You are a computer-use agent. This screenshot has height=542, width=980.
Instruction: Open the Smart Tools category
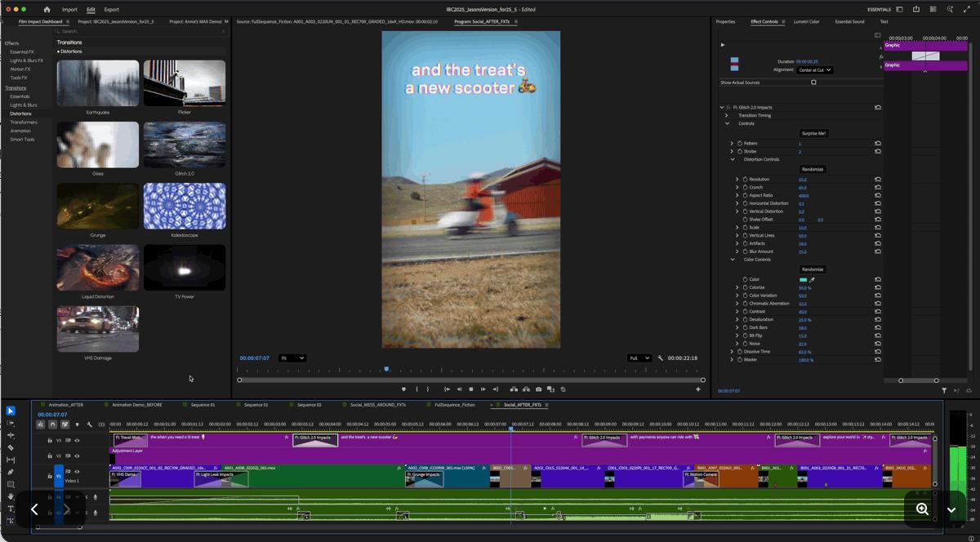pyautogui.click(x=22, y=139)
